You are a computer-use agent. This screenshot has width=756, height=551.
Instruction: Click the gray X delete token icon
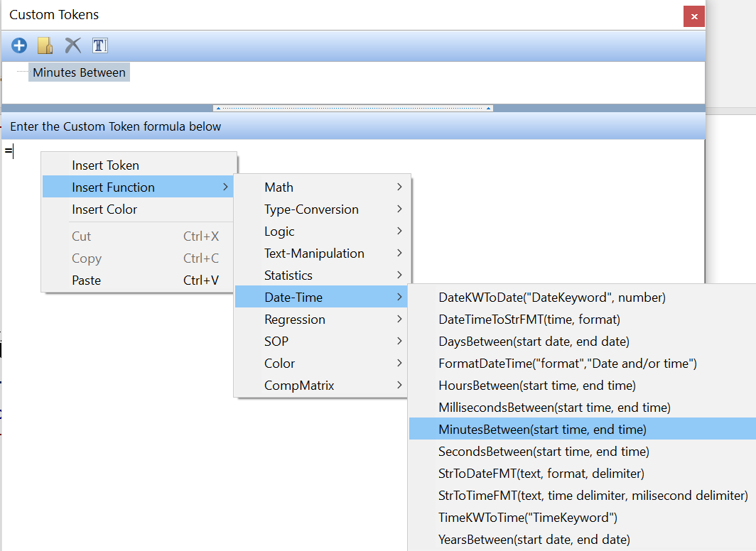pos(72,46)
